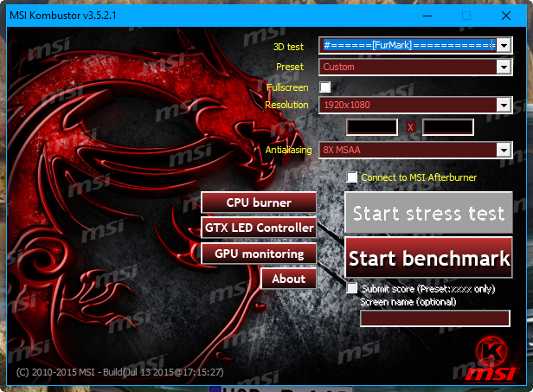
Task: Click the CPU burner button
Action: pyautogui.click(x=259, y=202)
